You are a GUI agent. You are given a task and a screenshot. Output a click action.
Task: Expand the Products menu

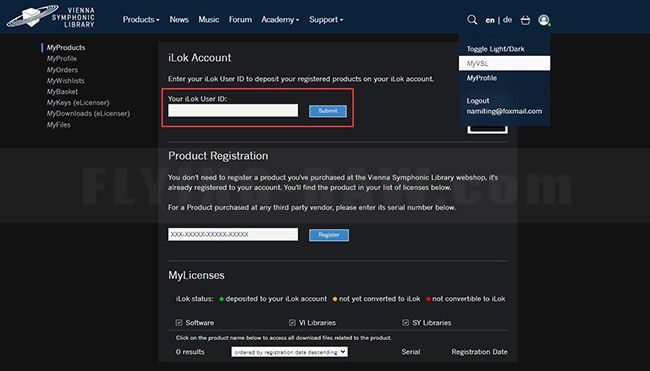click(141, 19)
